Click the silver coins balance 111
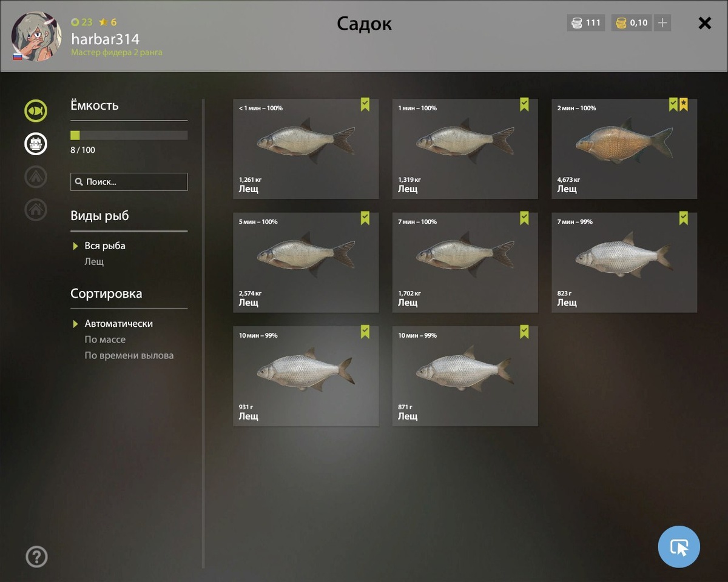Screen dimensions: 728x582 pyautogui.click(x=586, y=23)
